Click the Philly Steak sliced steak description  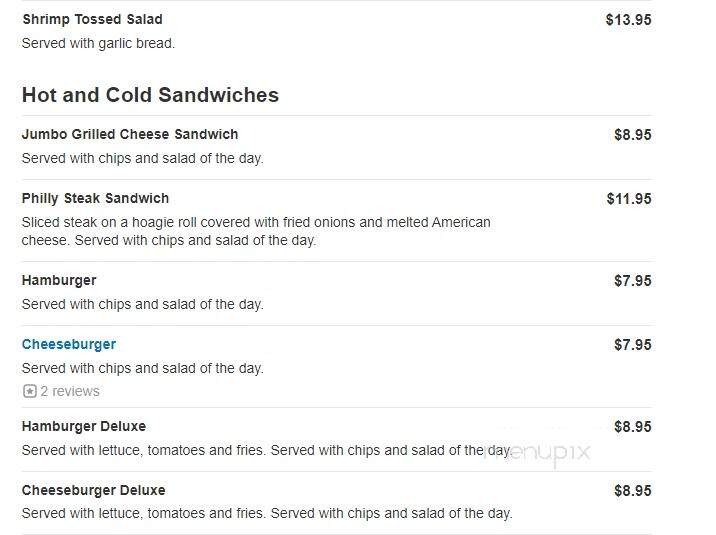(x=256, y=231)
